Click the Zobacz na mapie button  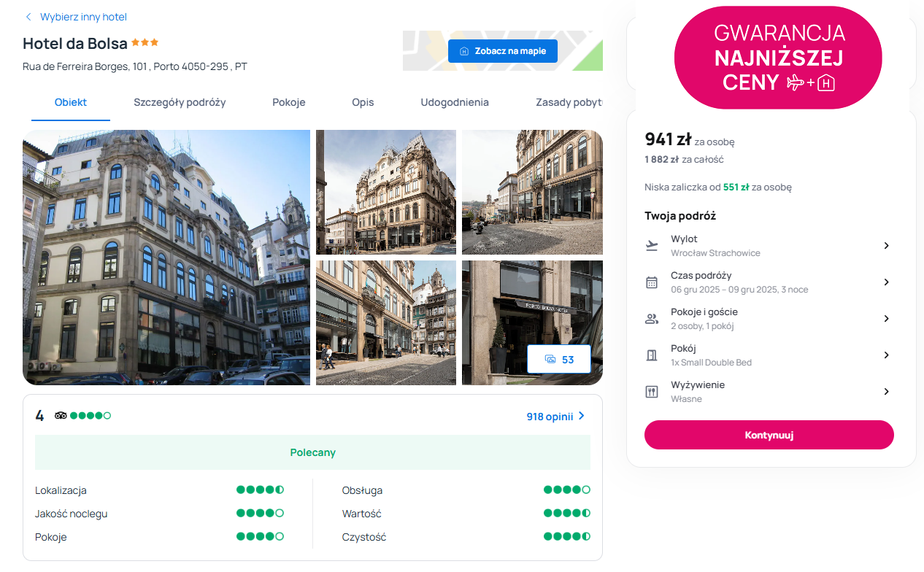tap(502, 51)
